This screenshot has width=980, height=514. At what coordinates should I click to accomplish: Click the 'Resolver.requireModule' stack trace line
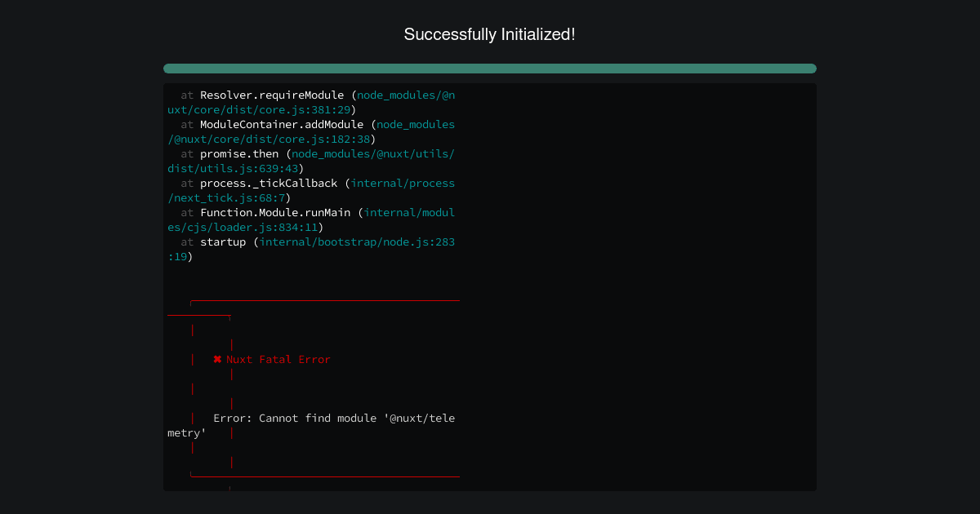pos(318,95)
